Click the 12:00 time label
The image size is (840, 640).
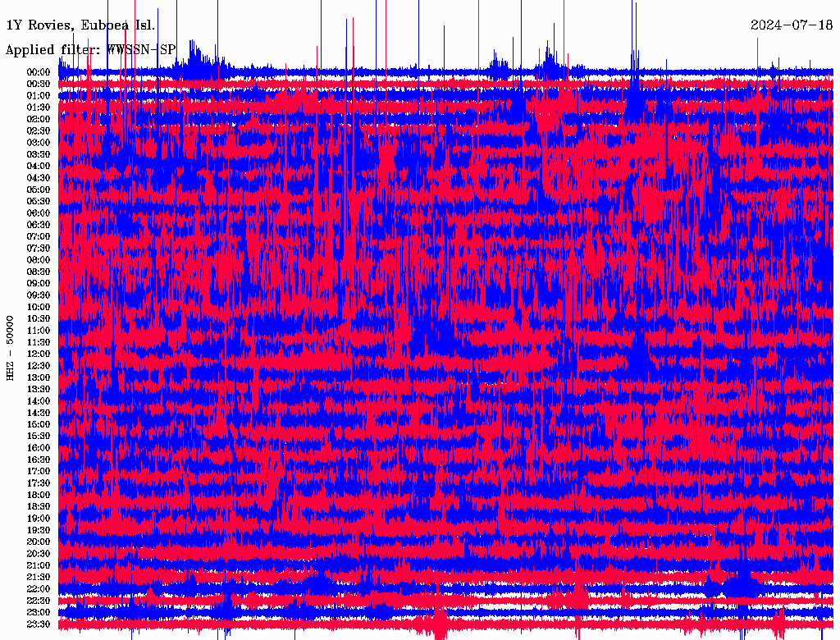coord(39,354)
